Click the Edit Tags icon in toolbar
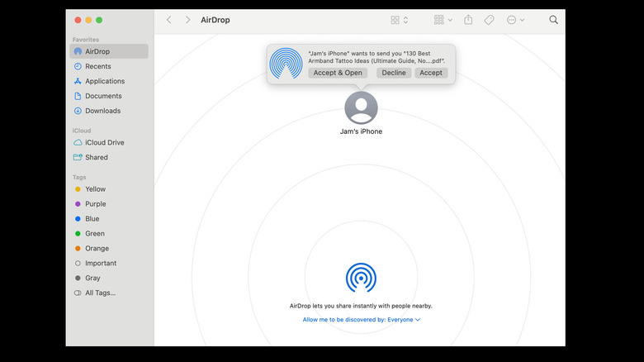Image resolution: width=644 pixels, height=362 pixels. [x=489, y=20]
